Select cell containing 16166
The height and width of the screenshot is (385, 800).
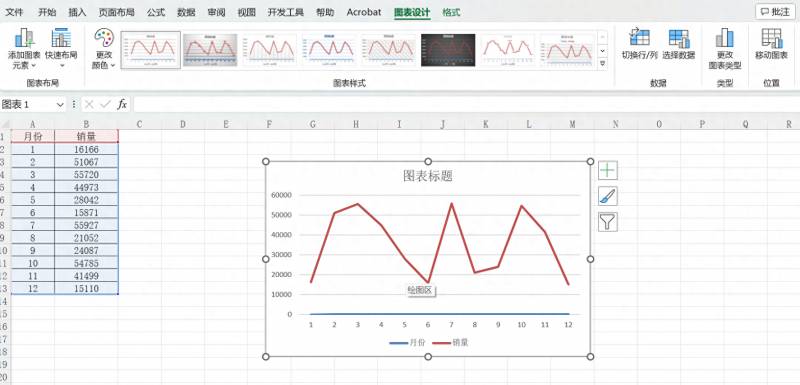86,149
